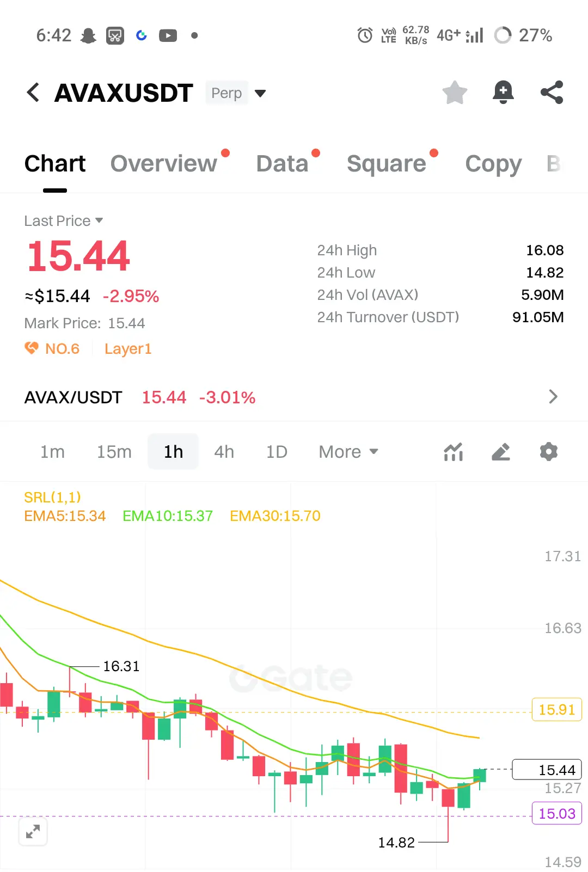
Task: Tap the 16.31 high label on chart
Action: point(121,666)
